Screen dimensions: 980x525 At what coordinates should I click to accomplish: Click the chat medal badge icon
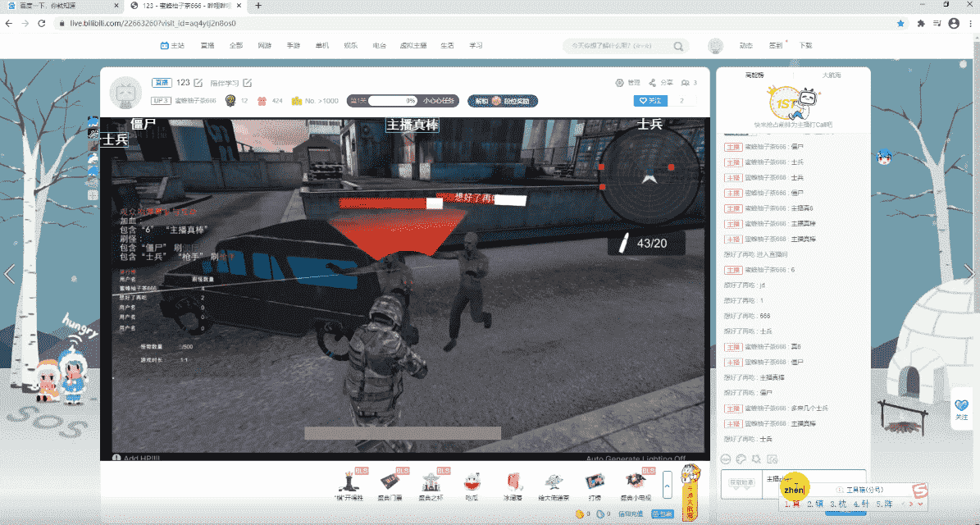757,459
